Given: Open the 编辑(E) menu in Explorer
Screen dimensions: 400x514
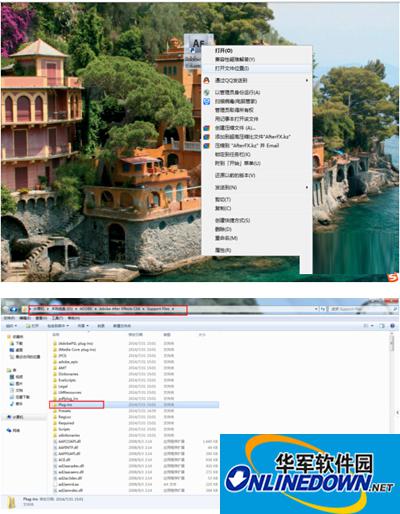Looking at the screenshot, I should point(26,318).
